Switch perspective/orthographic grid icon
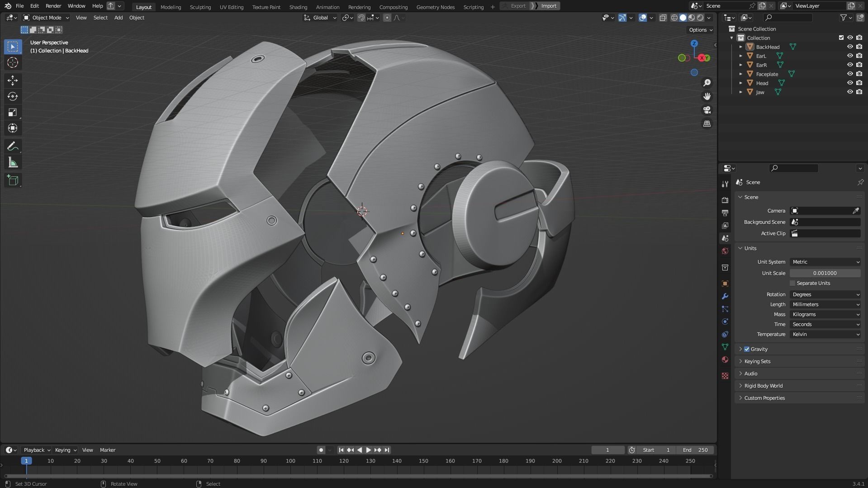The width and height of the screenshot is (868, 488). [707, 123]
